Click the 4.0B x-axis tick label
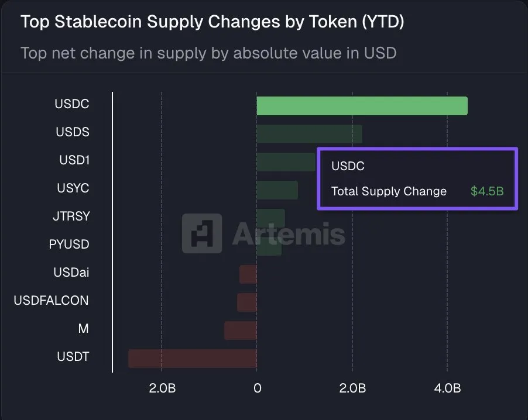The height and width of the screenshot is (420, 528). click(x=448, y=388)
